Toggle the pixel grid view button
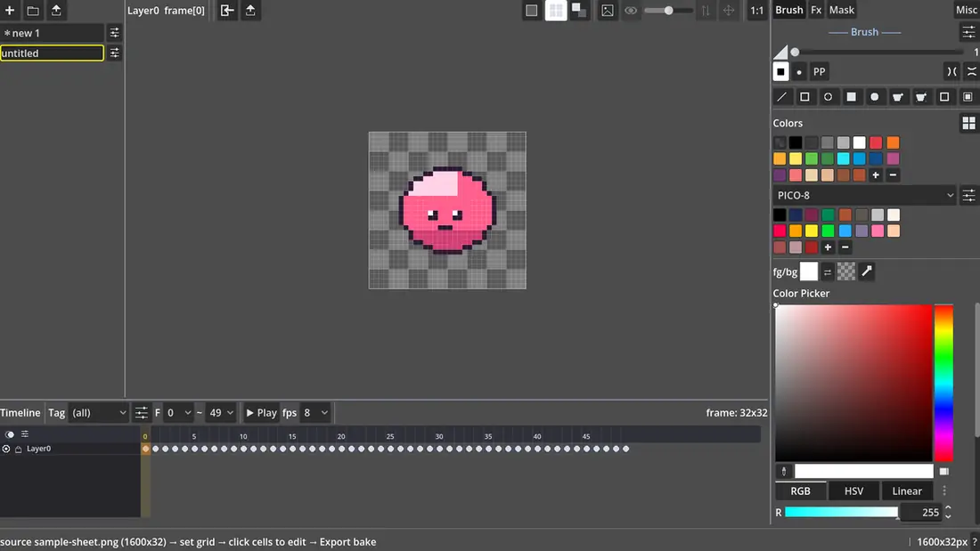 coord(556,10)
